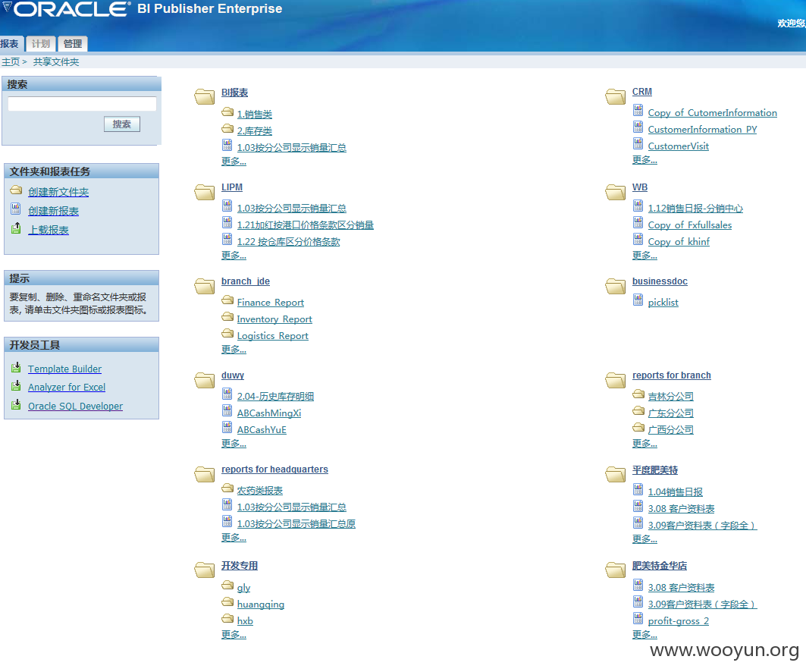Viewport: 806px width, 672px height.
Task: Open the 肥美特金华店 folder icon
Action: tap(615, 570)
